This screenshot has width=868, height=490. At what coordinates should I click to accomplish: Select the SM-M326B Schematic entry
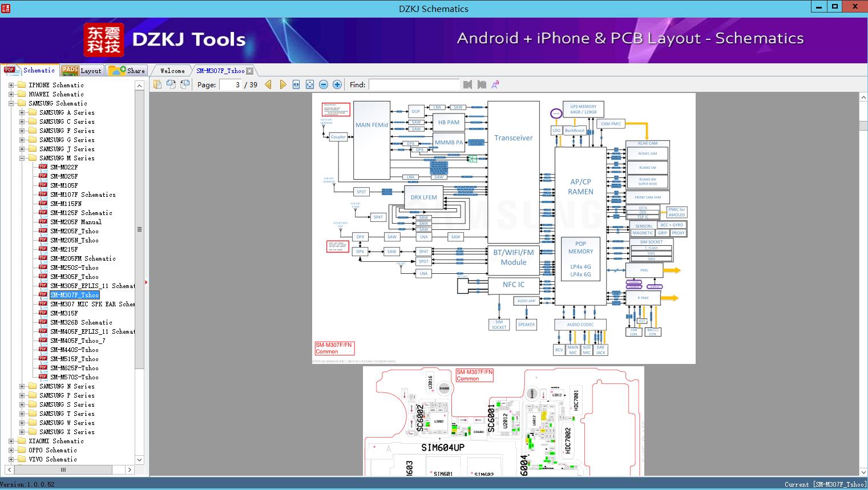click(81, 322)
